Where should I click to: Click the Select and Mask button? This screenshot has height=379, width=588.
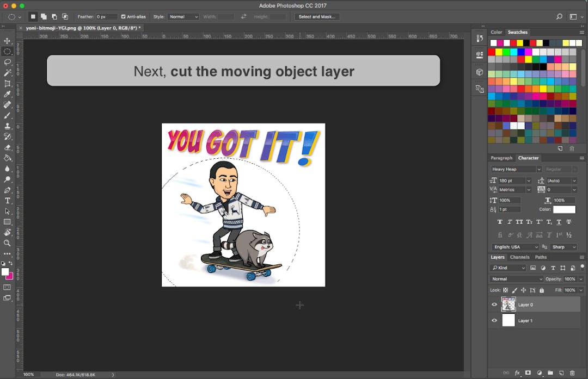(316, 16)
